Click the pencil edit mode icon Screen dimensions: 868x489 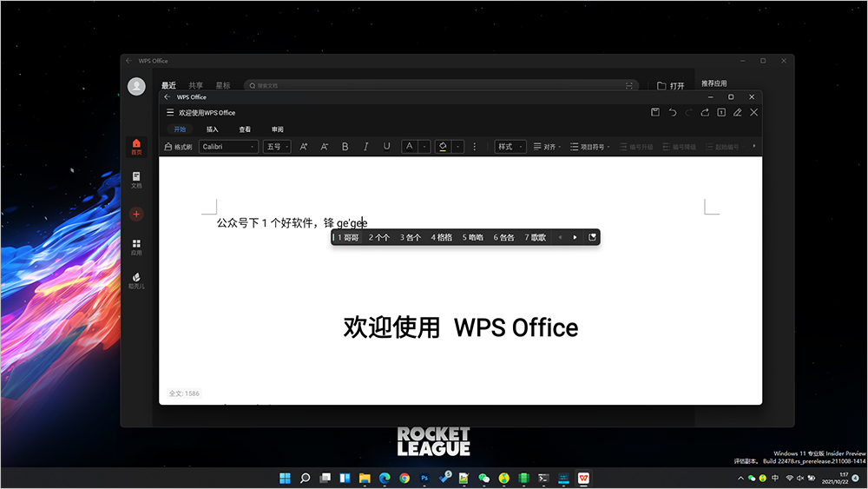737,112
